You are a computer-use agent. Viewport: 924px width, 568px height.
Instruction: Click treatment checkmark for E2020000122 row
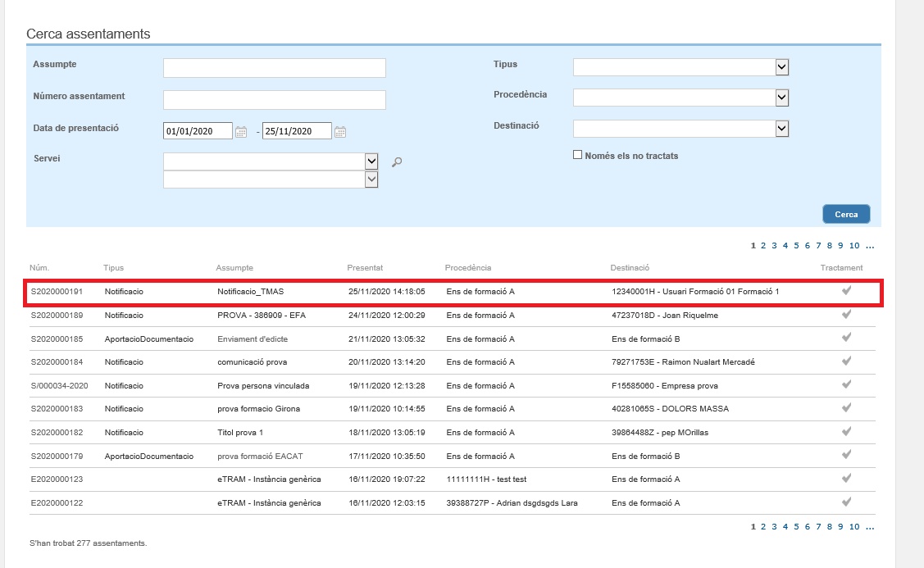click(846, 502)
